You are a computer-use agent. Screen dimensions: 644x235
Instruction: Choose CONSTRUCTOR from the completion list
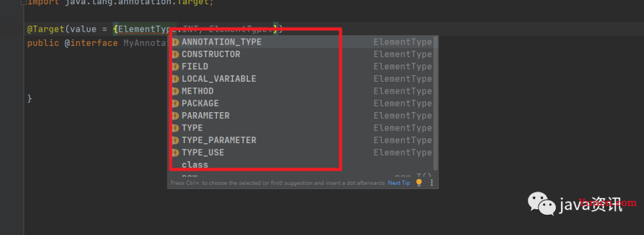[x=301, y=54]
